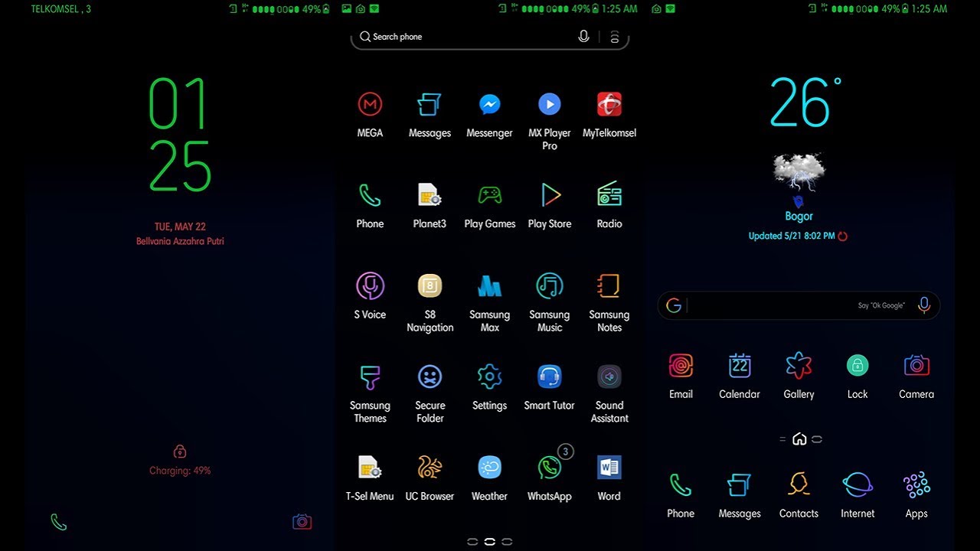Tap the 26° temperature reading

tap(805, 103)
